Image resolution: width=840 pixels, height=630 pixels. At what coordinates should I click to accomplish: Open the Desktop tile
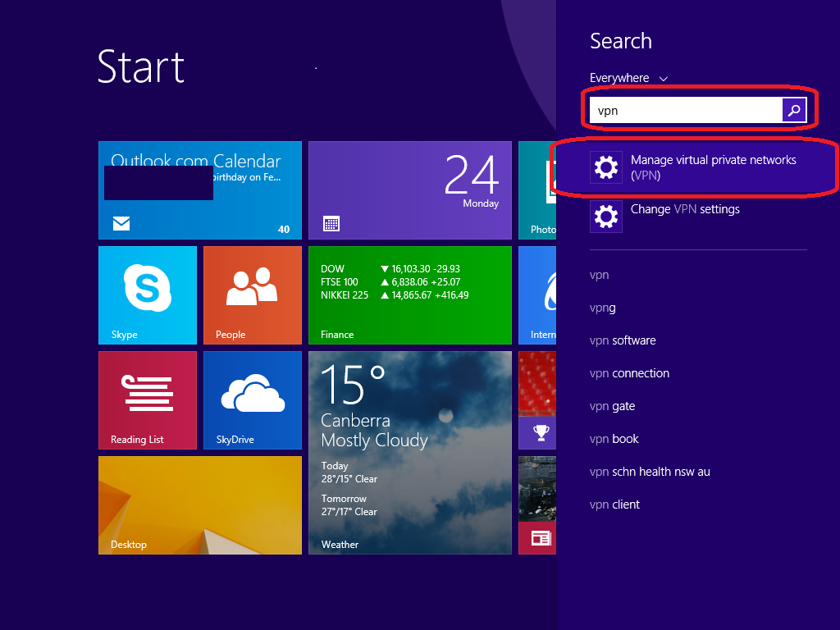(200, 505)
